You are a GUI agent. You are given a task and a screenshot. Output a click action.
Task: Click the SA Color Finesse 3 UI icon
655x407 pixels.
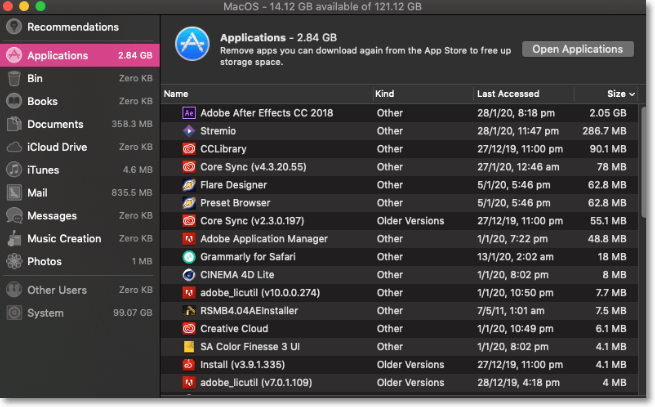[x=189, y=346]
